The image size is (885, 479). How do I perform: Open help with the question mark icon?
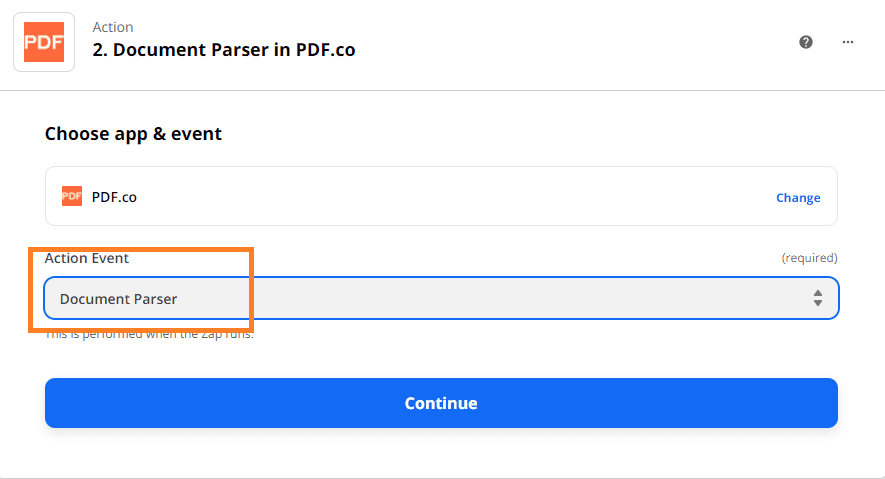pyautogui.click(x=806, y=42)
